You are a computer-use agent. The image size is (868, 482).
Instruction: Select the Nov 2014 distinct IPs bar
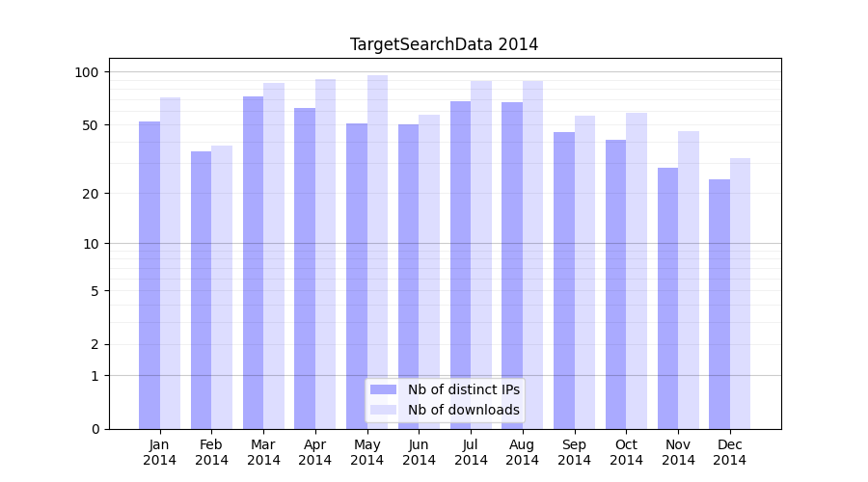667,298
